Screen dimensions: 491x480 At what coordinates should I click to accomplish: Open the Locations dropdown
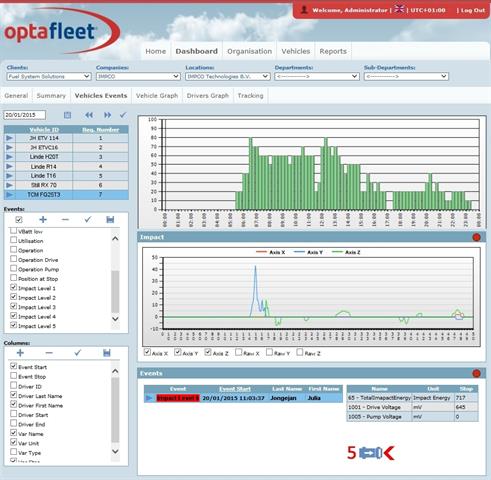[x=227, y=76]
